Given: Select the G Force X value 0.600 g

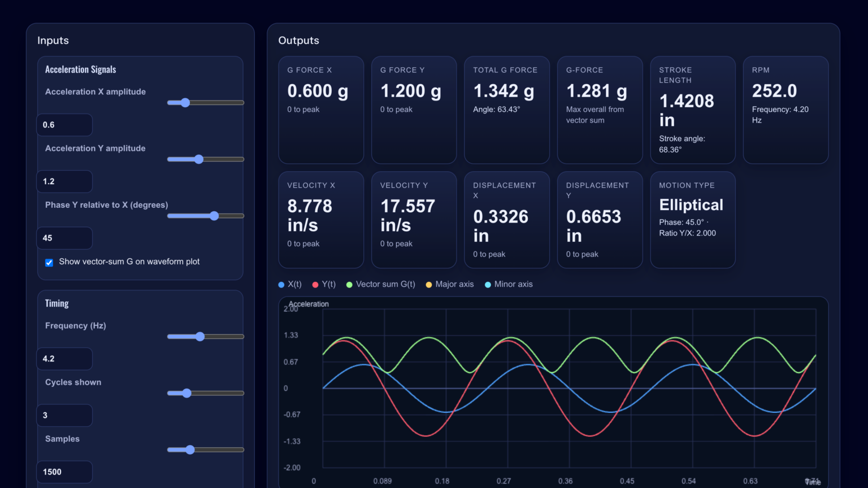Looking at the screenshot, I should click(318, 91).
